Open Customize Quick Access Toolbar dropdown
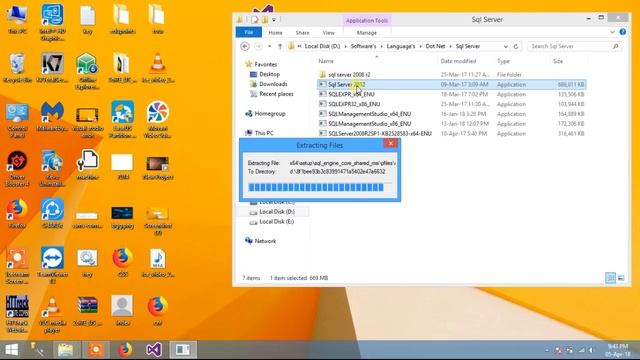Screen dimensions: 640x360 (274, 20)
